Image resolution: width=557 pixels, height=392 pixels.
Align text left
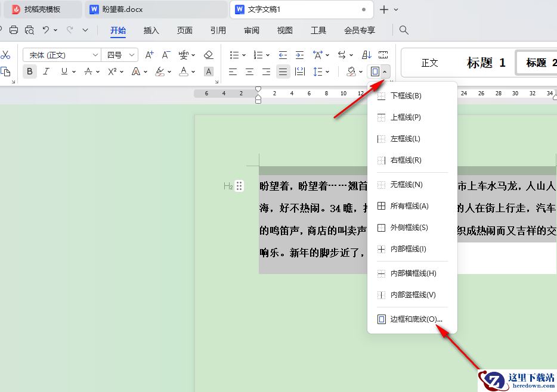[x=233, y=71]
